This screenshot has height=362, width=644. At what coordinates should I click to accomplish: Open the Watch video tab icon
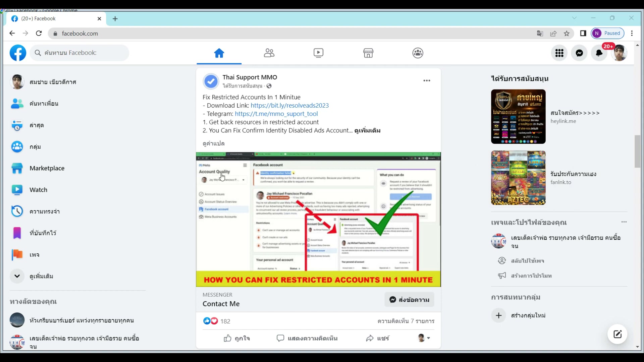[318, 53]
